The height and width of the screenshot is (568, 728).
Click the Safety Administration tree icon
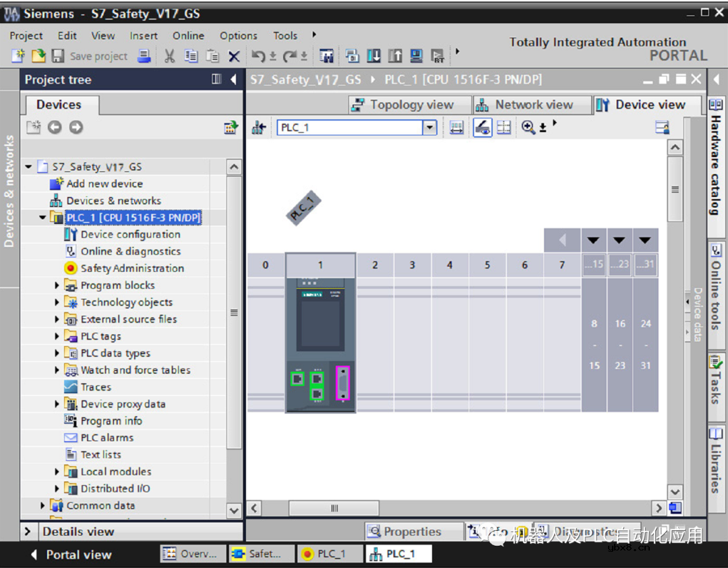(71, 268)
